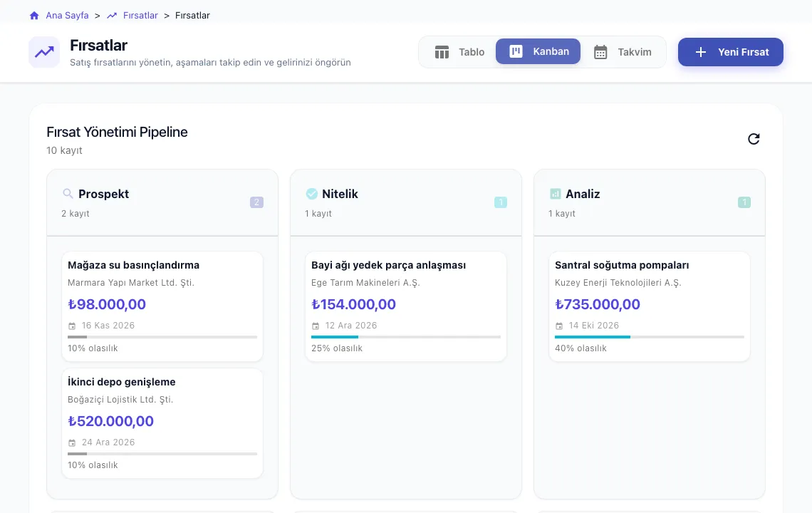Click amount ₺735.000,00
The width and height of the screenshot is (812, 513).
[x=598, y=304]
